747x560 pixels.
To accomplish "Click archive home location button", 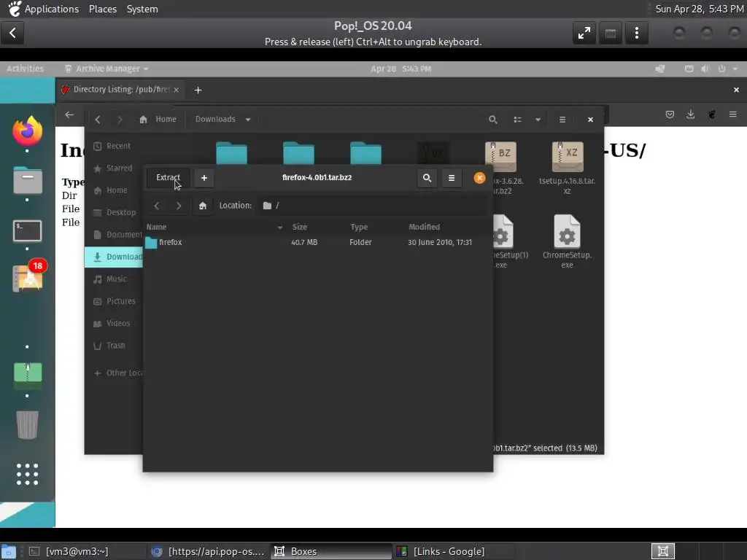I will pos(203,206).
